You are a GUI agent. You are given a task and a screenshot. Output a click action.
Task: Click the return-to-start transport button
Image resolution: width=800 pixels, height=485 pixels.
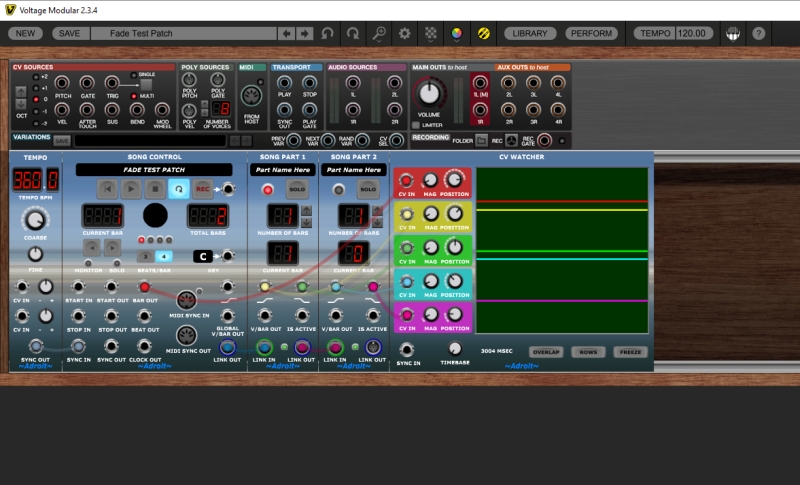click(108, 189)
